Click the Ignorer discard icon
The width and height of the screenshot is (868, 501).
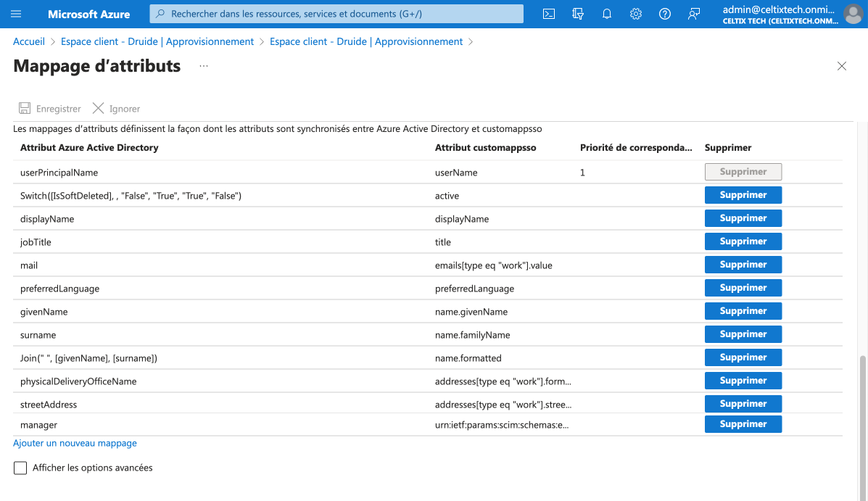[98, 108]
